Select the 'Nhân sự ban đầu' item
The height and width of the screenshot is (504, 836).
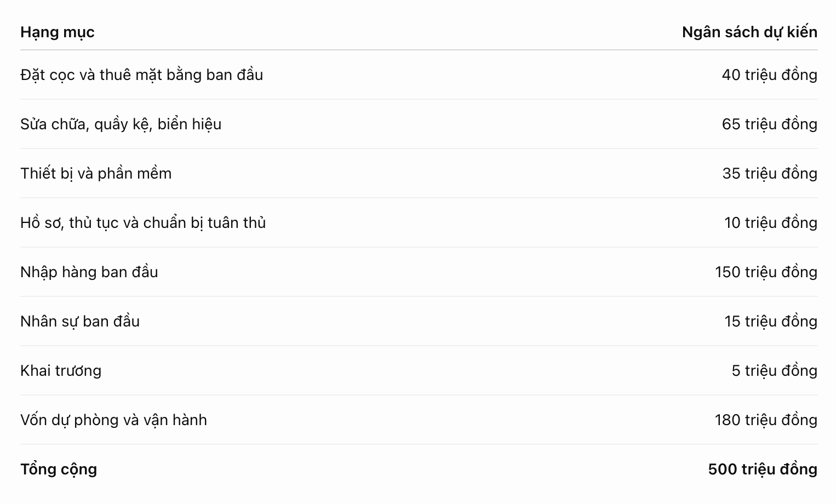[x=80, y=322]
